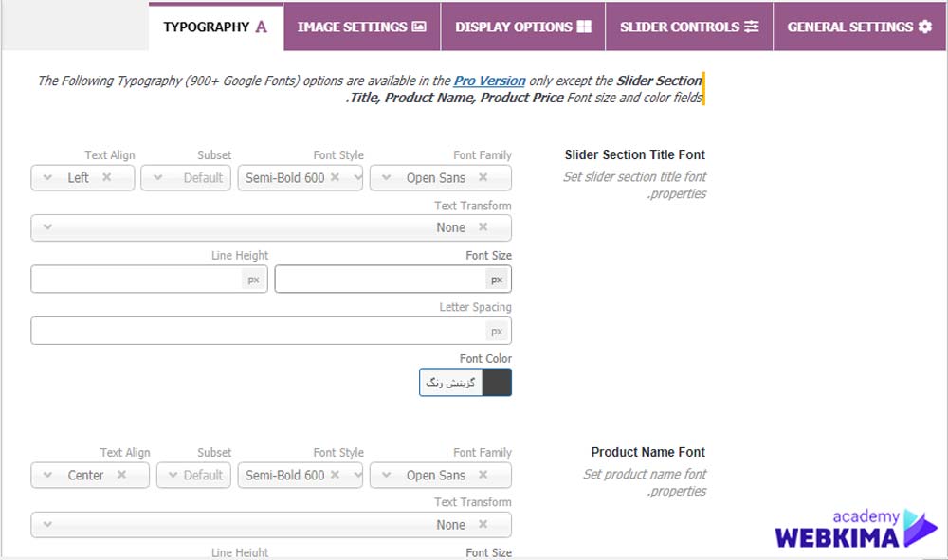Open the Display Options tab

pyautogui.click(x=523, y=27)
